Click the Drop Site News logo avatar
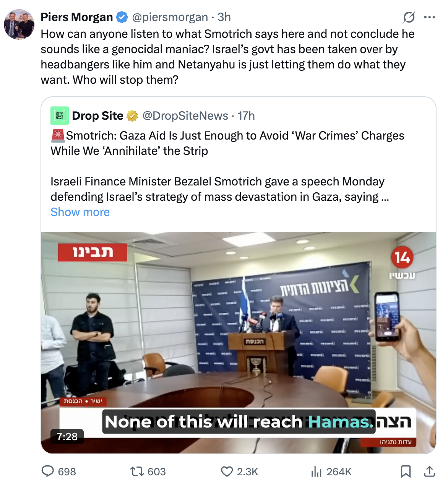This screenshot has width=448, height=481. [x=60, y=115]
